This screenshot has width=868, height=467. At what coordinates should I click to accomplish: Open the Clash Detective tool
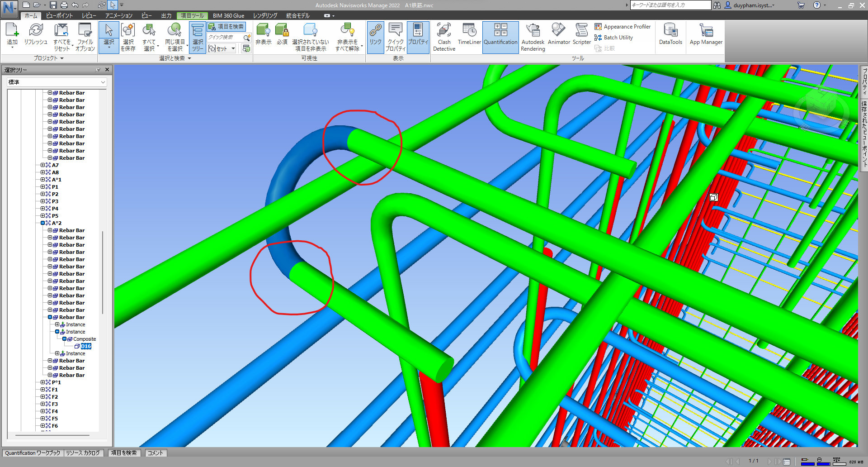tap(443, 36)
